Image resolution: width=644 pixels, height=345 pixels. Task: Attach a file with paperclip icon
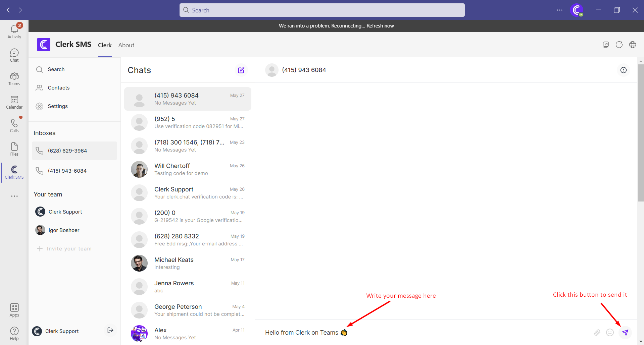(x=597, y=332)
